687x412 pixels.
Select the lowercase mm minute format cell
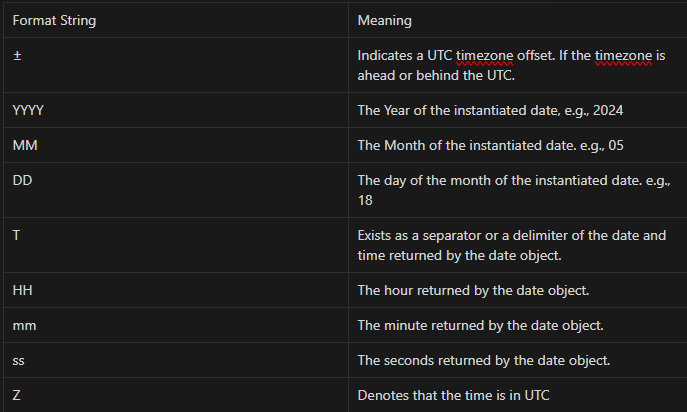click(24, 325)
